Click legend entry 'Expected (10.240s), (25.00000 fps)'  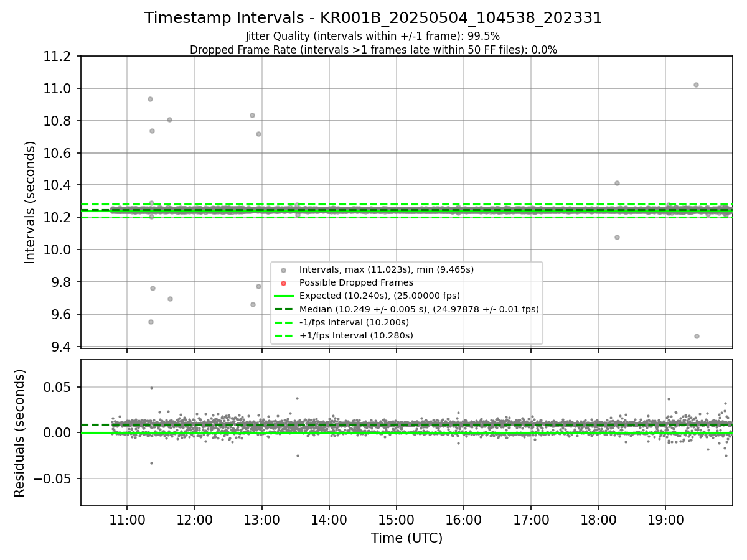click(380, 296)
